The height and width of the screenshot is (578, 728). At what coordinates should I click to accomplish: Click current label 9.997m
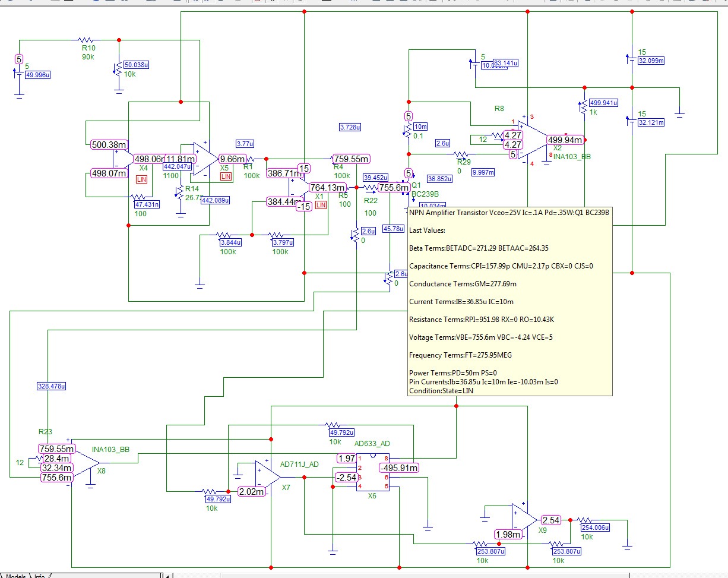click(x=484, y=172)
